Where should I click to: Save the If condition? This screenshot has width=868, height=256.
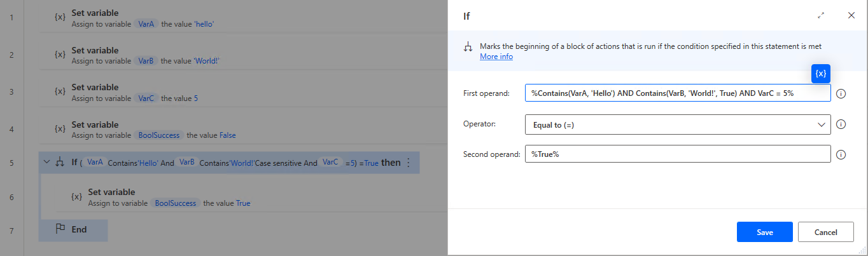[765, 232]
